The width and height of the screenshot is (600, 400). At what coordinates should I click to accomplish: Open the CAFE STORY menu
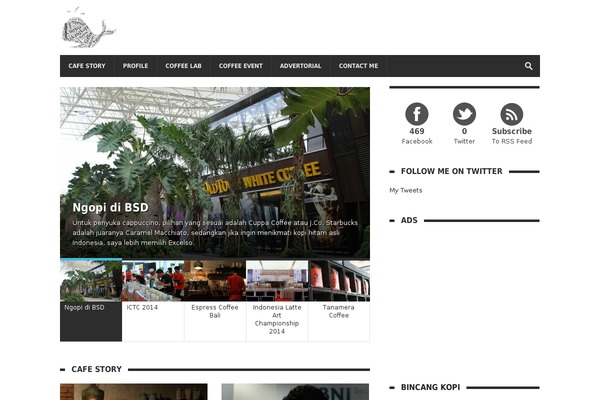[x=87, y=66]
